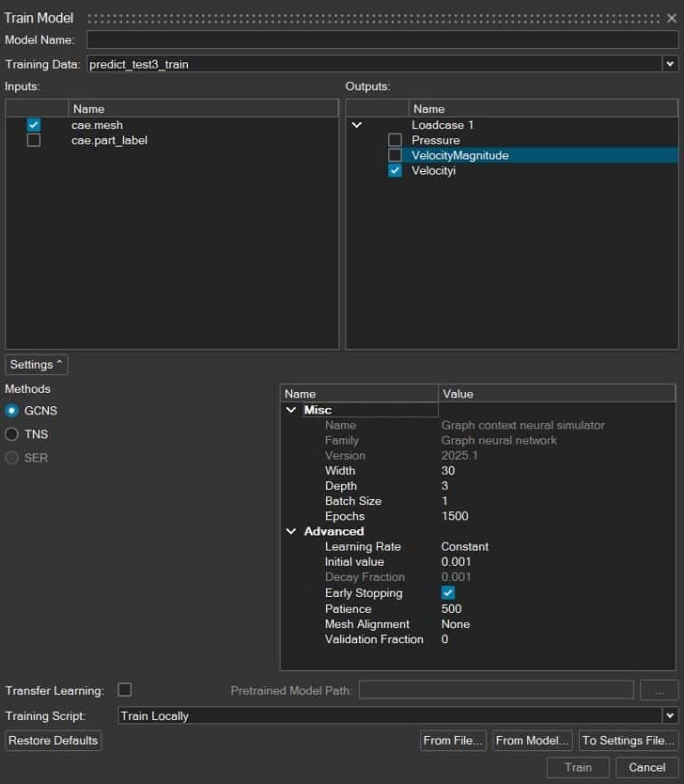The image size is (684, 784).
Task: Click the Patience value 500
Action: tap(451, 608)
